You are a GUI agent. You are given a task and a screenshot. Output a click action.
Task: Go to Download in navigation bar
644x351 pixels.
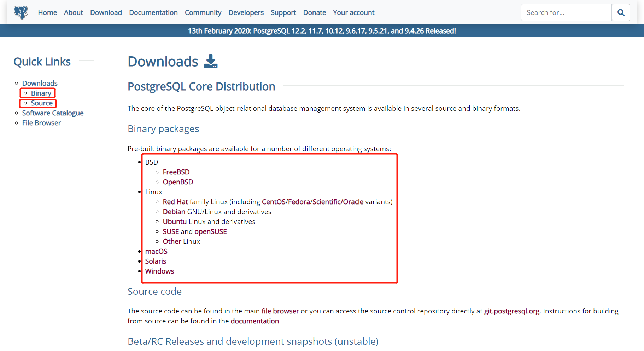pyautogui.click(x=106, y=12)
